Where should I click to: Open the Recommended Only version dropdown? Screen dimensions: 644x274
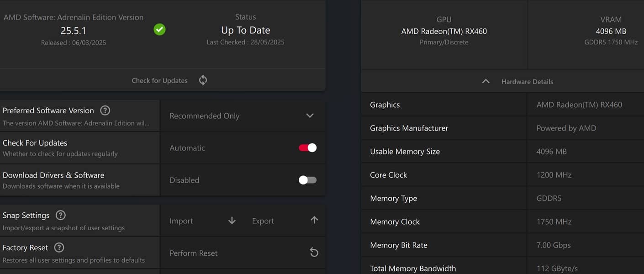click(x=243, y=116)
